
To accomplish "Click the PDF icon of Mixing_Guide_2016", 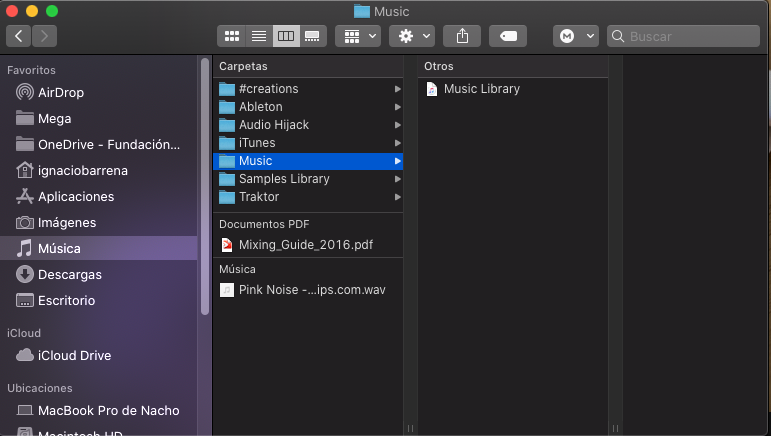I will click(227, 245).
